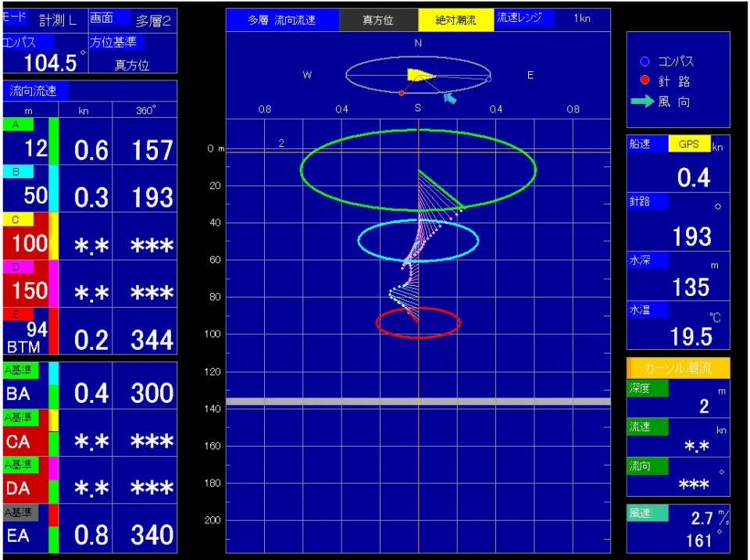Click layer A direction 157
Image resolution: width=750 pixels, height=560 pixels.
tap(152, 150)
